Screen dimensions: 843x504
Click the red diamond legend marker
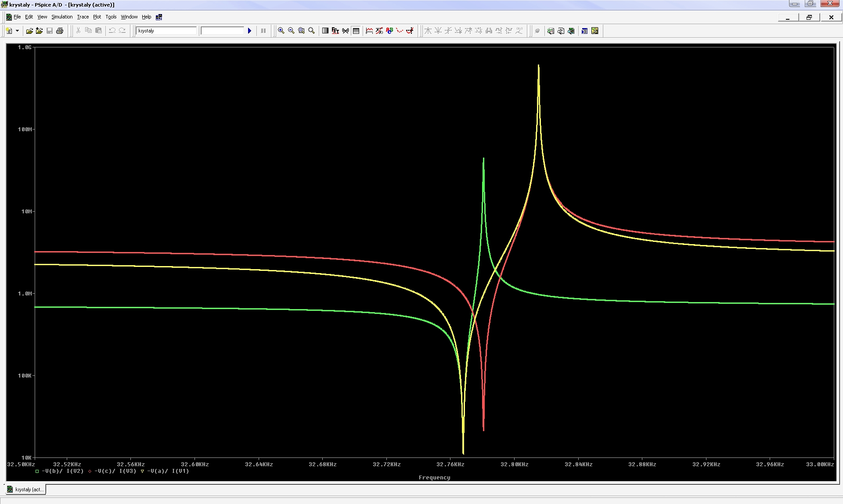(x=90, y=471)
